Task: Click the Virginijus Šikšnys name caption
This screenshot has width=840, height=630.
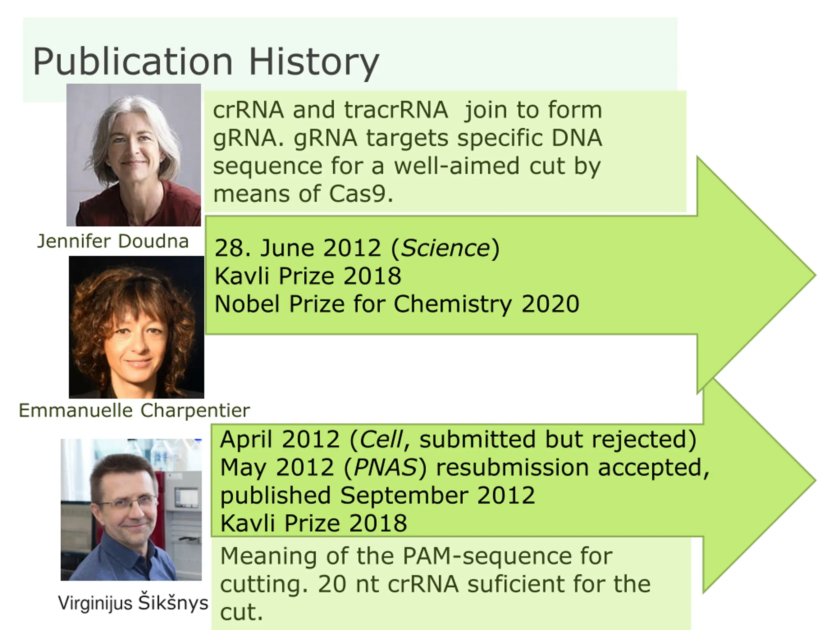Action: click(133, 603)
